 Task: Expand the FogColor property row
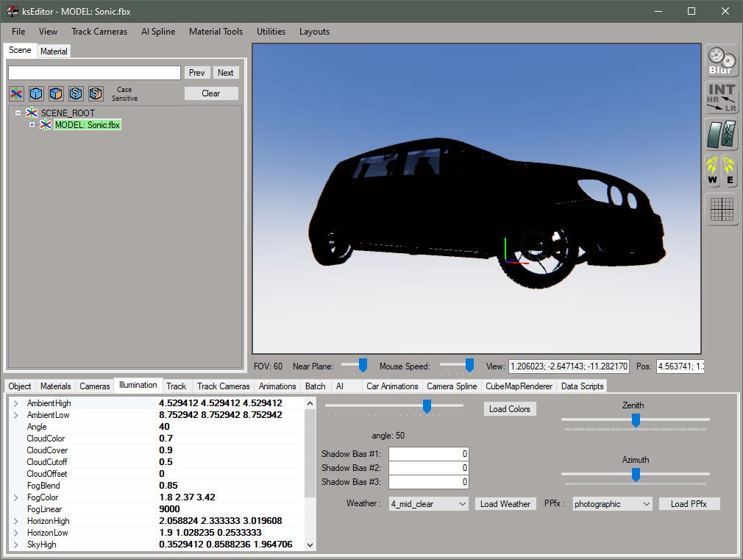tap(15, 497)
